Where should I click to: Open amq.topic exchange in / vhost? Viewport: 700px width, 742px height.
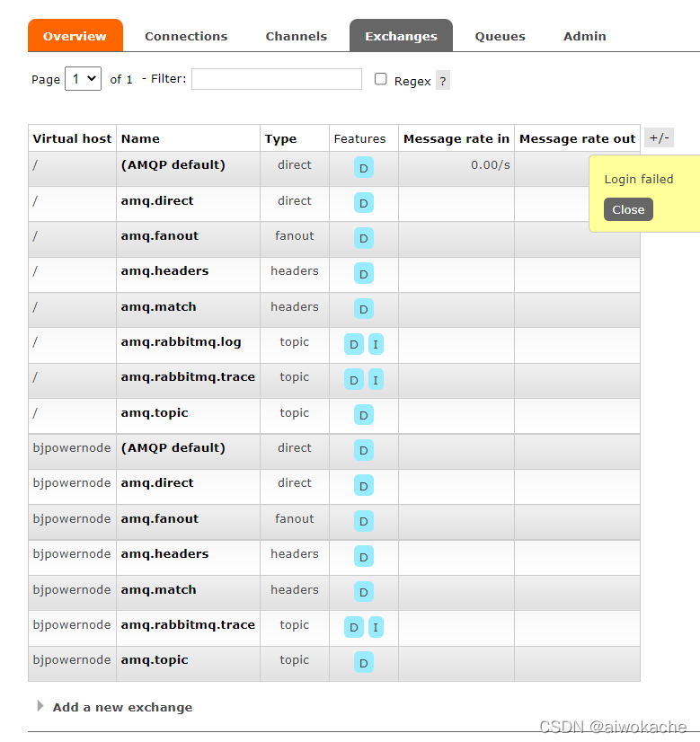click(155, 412)
